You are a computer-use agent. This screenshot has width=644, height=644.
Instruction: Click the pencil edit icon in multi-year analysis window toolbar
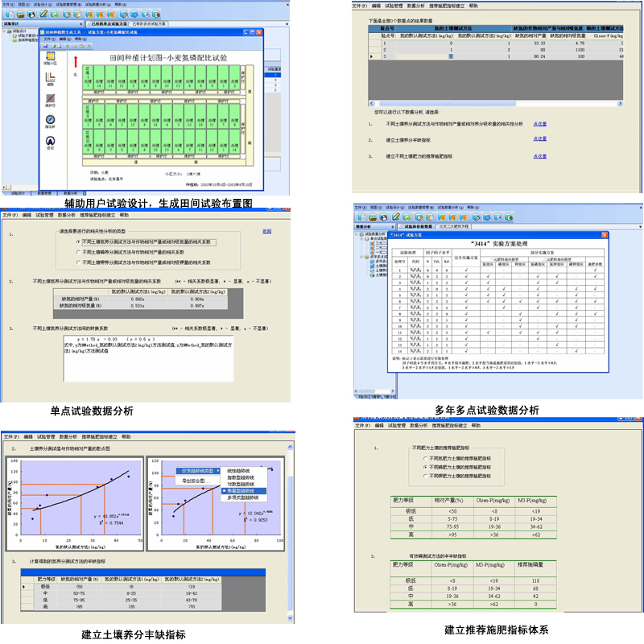pyautogui.click(x=395, y=217)
